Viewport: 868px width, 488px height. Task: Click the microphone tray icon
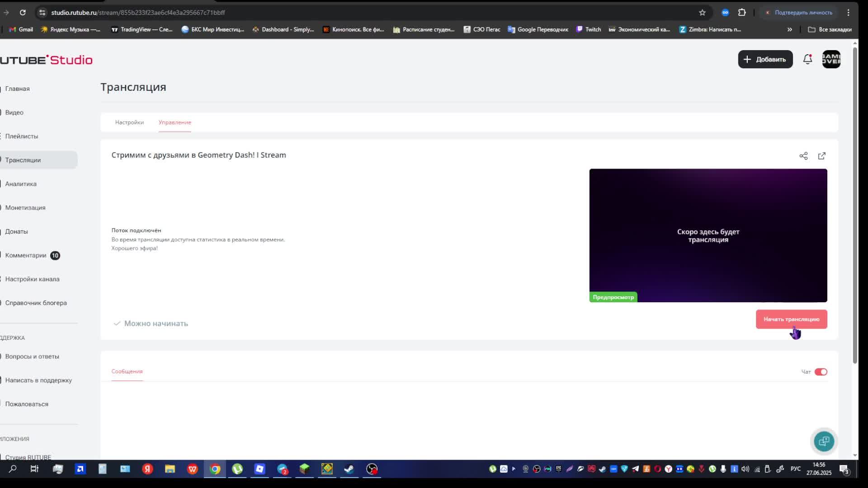[723, 469]
